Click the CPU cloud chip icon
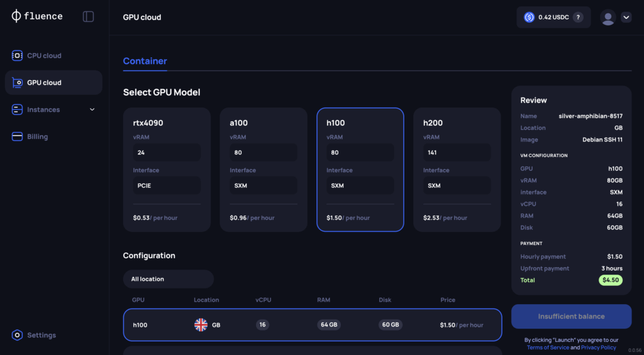This screenshot has height=355, width=644. [x=17, y=56]
